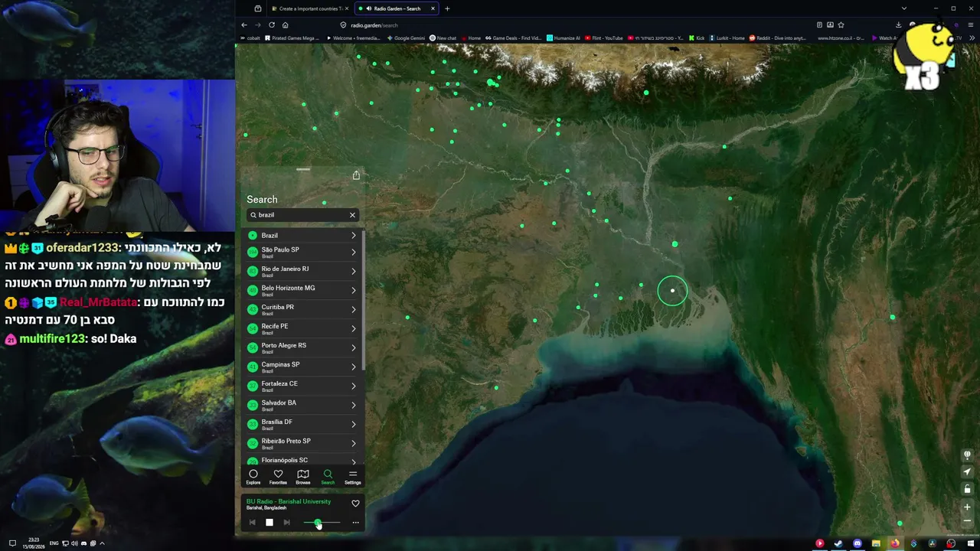Expand the Salvador BA chevron
The height and width of the screenshot is (551, 980).
point(354,405)
